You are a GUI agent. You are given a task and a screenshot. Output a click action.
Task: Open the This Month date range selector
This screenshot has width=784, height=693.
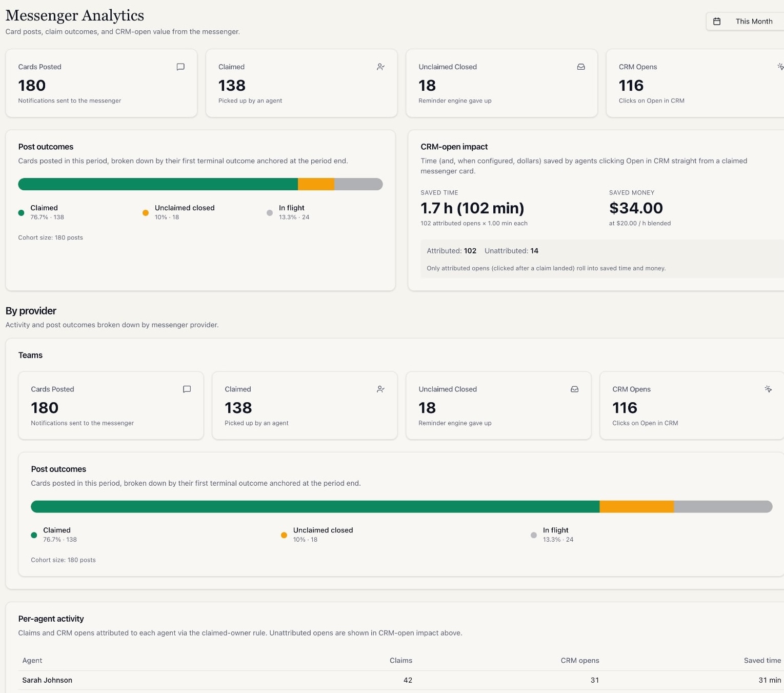pos(754,21)
